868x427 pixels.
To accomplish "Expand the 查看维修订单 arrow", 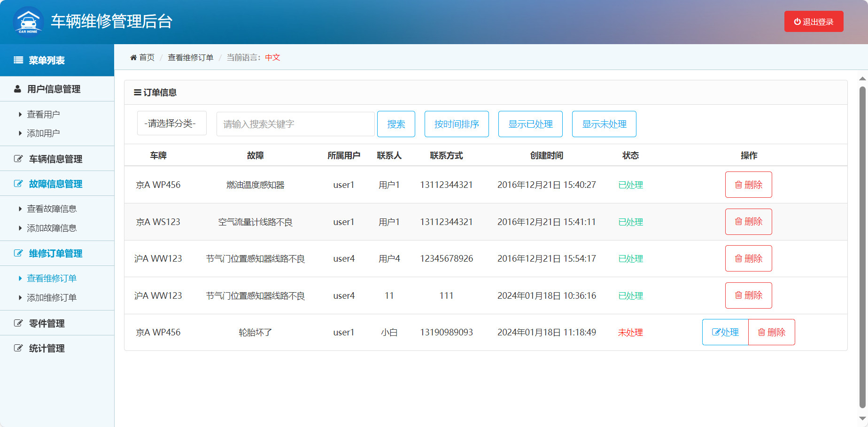I will pyautogui.click(x=20, y=278).
